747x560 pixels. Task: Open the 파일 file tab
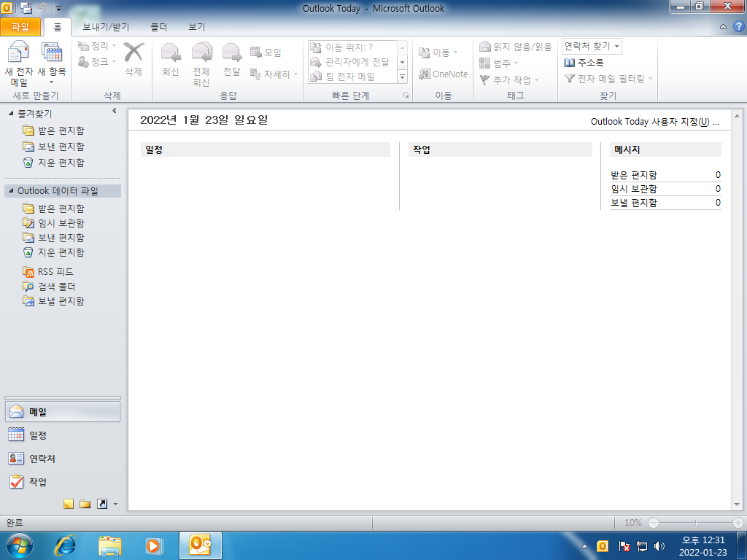pyautogui.click(x=20, y=27)
